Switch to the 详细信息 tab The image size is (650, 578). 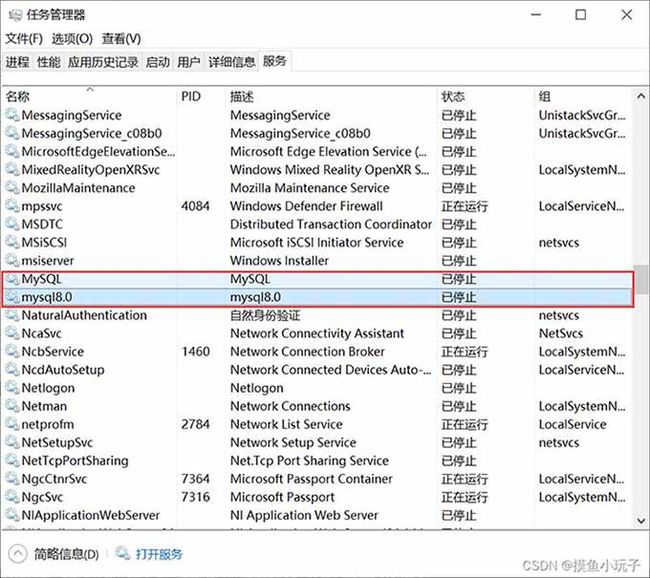pyautogui.click(x=232, y=62)
